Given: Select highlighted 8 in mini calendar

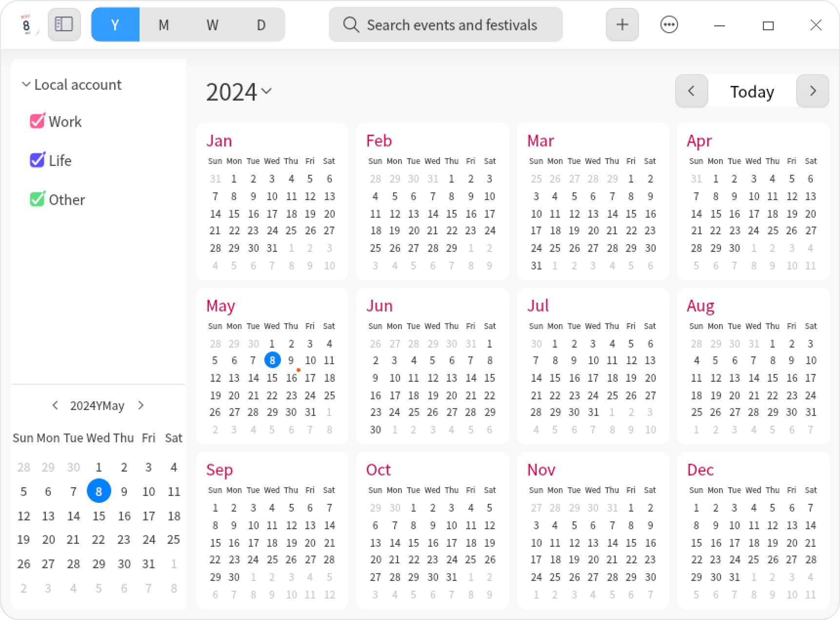Looking at the screenshot, I should [x=99, y=491].
